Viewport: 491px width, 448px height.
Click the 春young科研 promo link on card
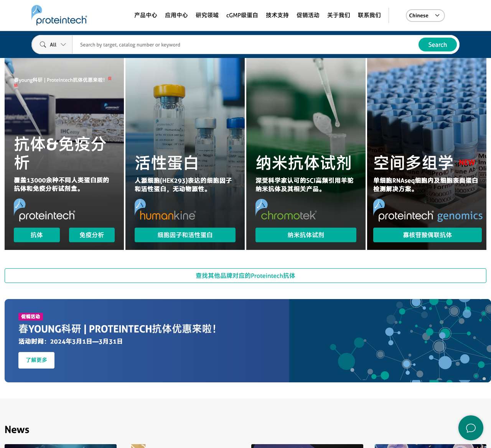[59, 80]
